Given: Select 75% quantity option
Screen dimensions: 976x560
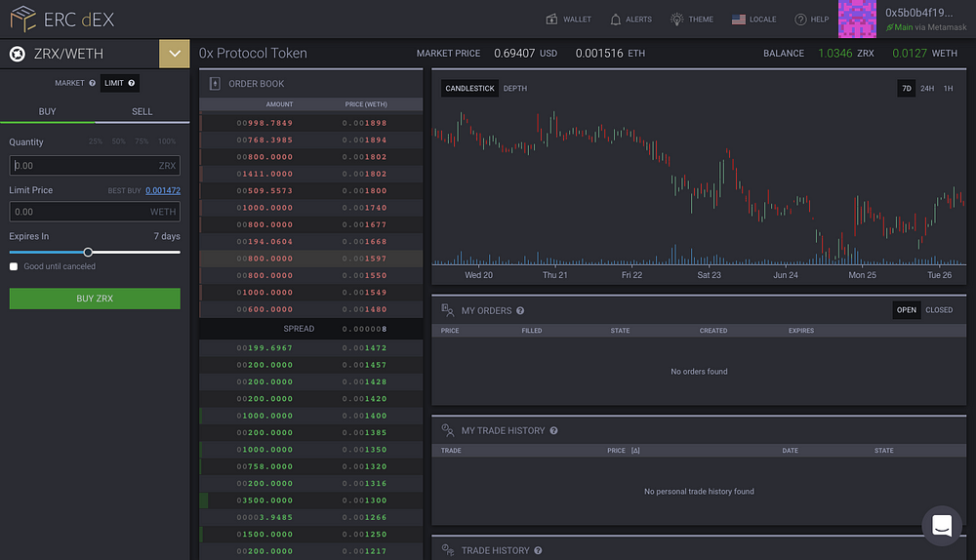Looking at the screenshot, I should tap(142, 141).
